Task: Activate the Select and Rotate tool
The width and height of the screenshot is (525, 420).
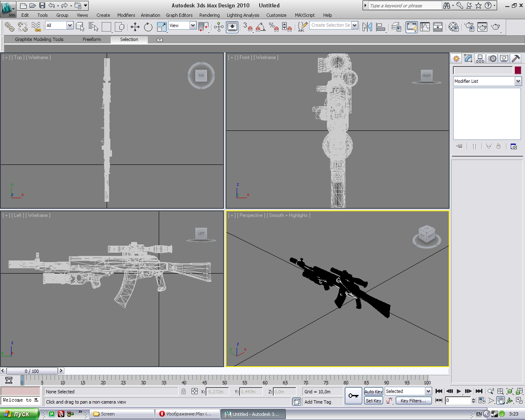Action: [148, 27]
